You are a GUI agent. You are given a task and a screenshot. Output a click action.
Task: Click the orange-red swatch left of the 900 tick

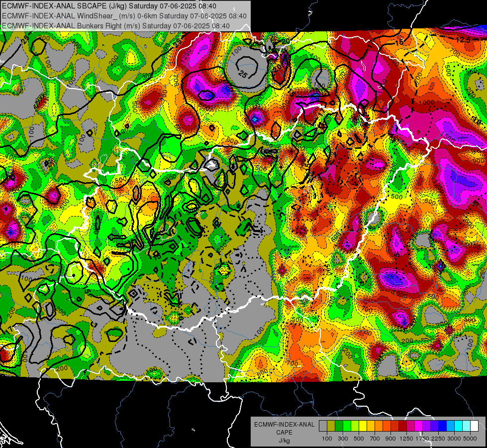387,426
